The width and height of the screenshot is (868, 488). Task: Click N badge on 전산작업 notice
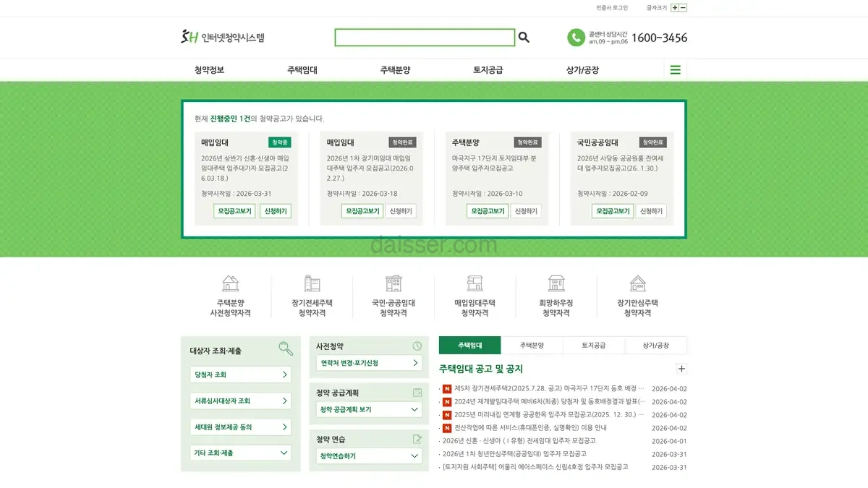coord(447,428)
